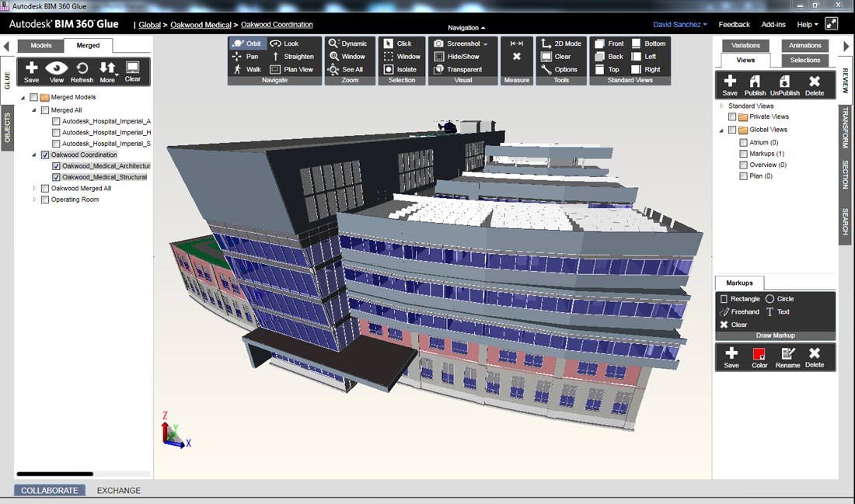
Task: Go to Oakwood Medical breadcrumb link
Action: [201, 25]
